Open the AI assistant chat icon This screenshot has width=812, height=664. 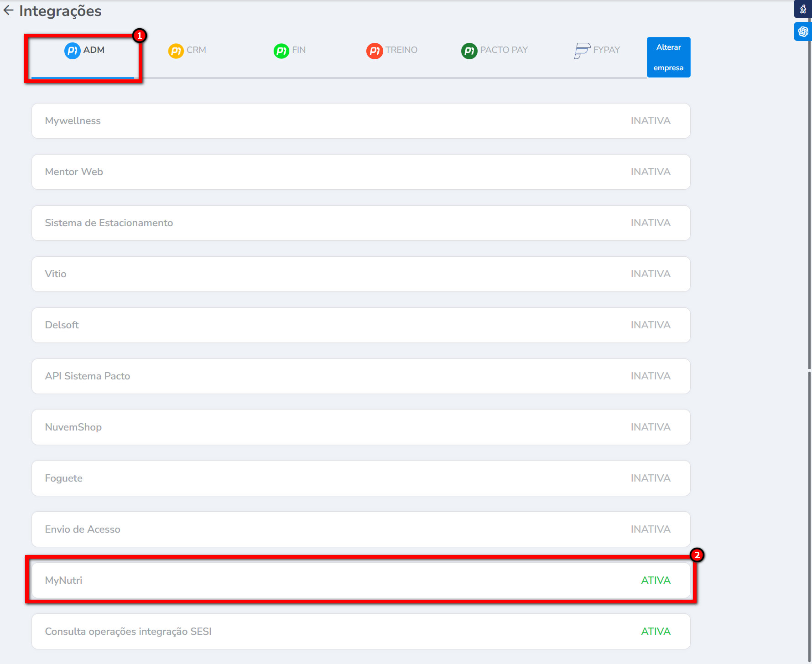point(803,31)
